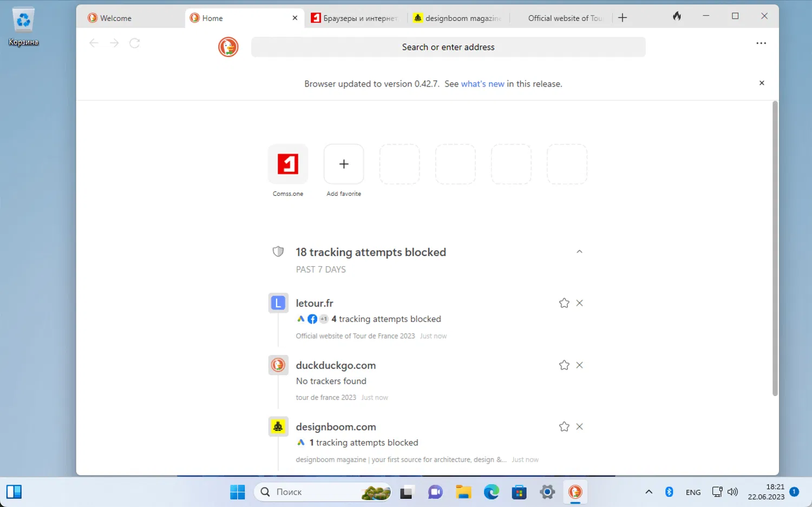This screenshot has width=812, height=507.
Task: Go forward with the forward arrow
Action: tap(114, 43)
